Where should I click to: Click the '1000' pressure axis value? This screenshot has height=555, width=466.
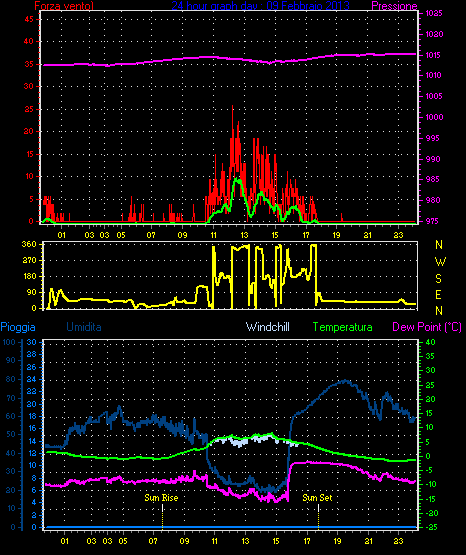click(x=434, y=117)
